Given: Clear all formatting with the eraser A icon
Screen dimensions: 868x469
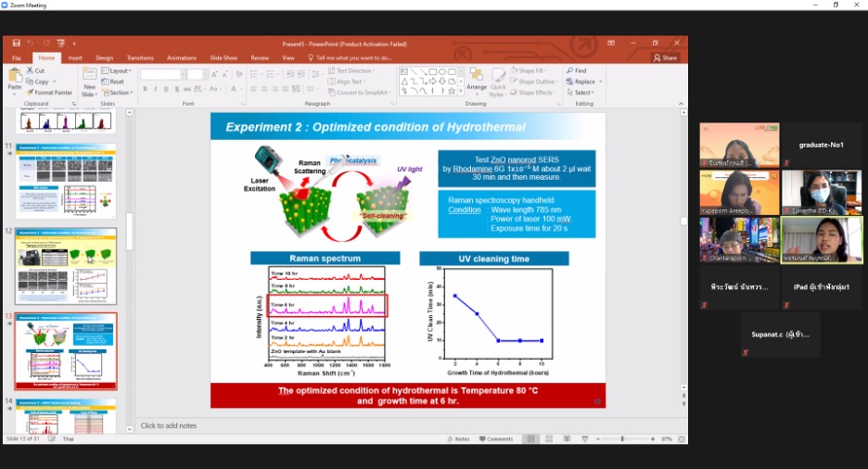Looking at the screenshot, I should pyautogui.click(x=239, y=74).
